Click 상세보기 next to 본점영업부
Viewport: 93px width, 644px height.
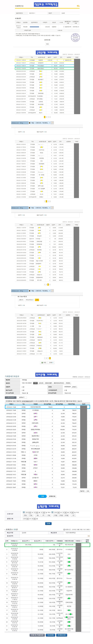coord(74,387)
